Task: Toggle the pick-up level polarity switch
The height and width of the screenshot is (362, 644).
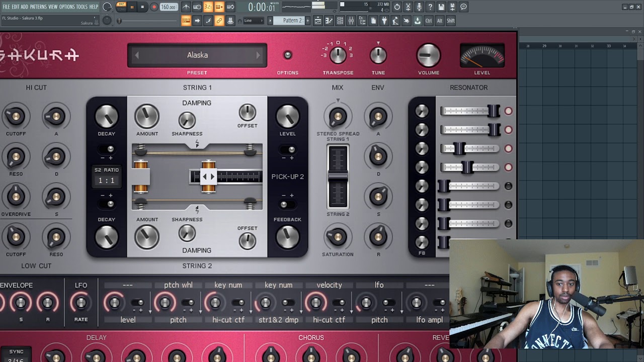Action: [x=287, y=149]
